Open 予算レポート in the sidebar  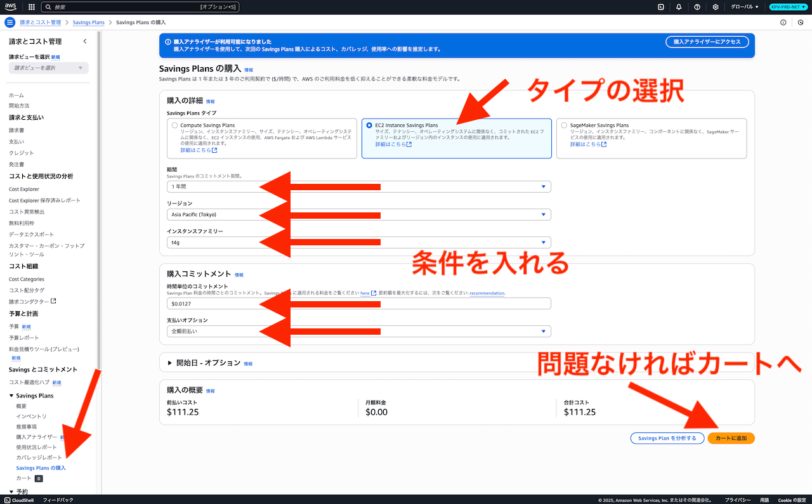pyautogui.click(x=24, y=337)
